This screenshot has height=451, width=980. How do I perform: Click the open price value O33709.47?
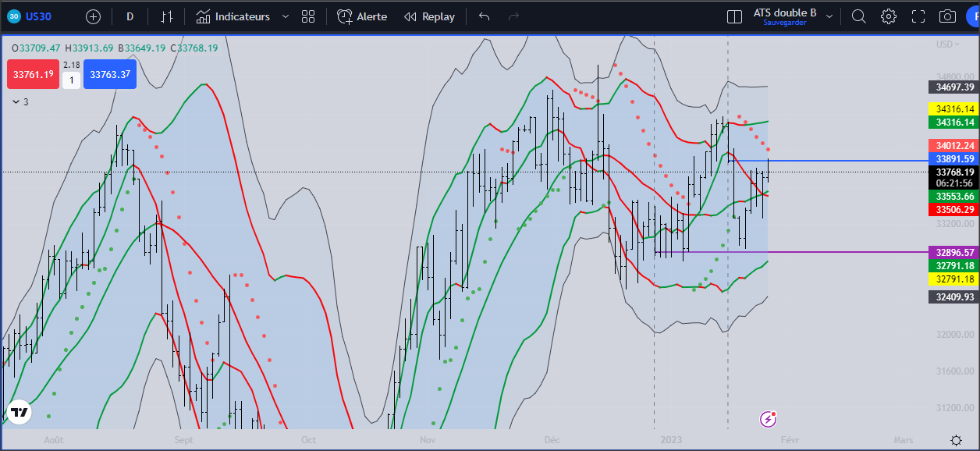click(x=36, y=48)
